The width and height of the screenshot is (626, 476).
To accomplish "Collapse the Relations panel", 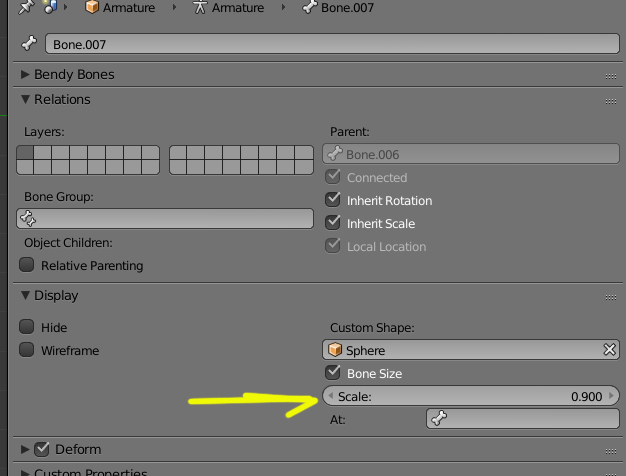I will pos(25,99).
